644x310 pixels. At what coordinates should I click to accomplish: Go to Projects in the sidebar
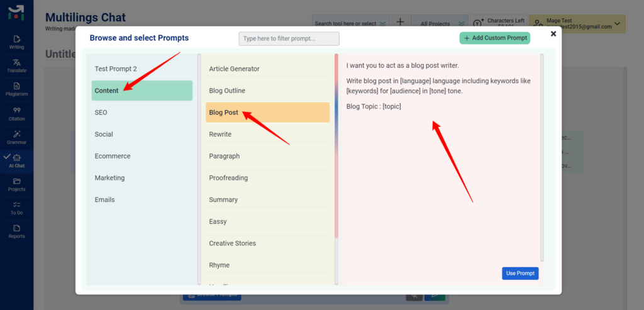point(16,184)
